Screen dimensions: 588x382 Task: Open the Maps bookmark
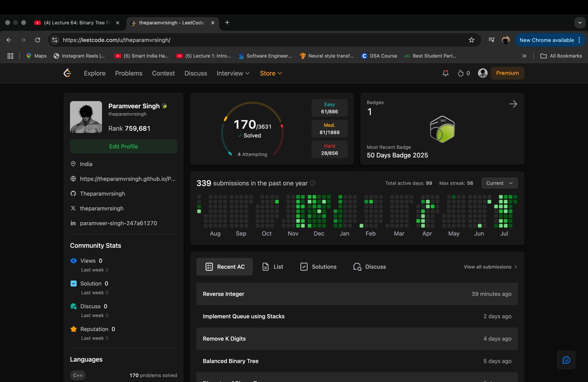[36, 56]
